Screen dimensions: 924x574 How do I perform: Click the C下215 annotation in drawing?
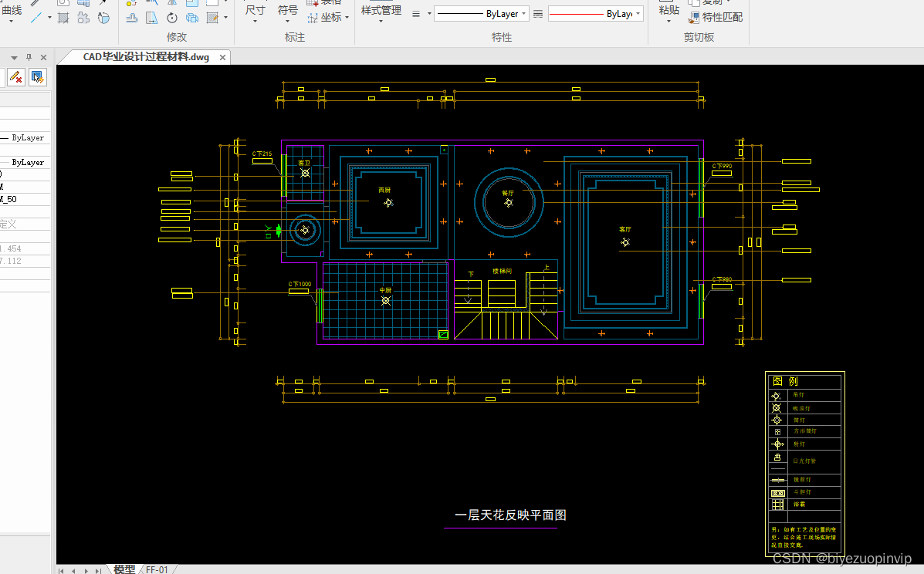pyautogui.click(x=262, y=154)
